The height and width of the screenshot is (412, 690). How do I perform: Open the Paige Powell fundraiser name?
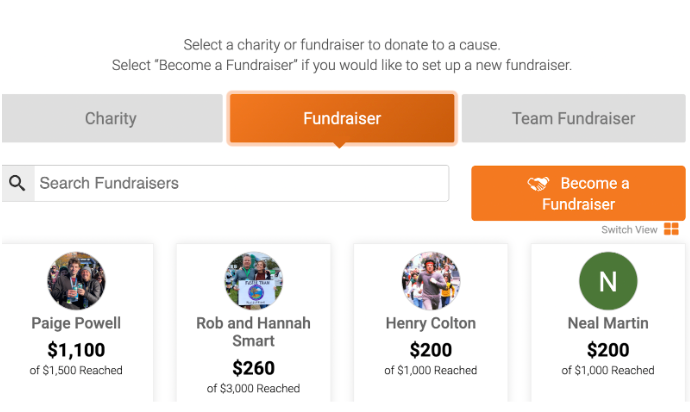point(76,323)
